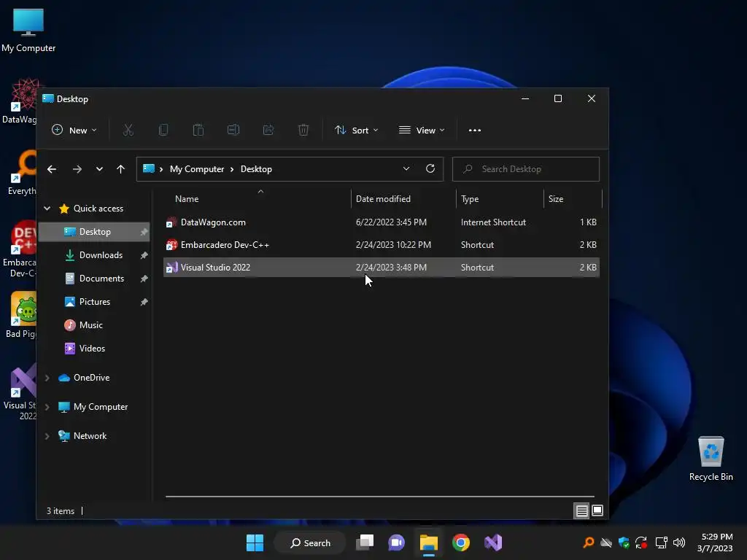Click the Windows Security shield tray icon

pos(624,542)
